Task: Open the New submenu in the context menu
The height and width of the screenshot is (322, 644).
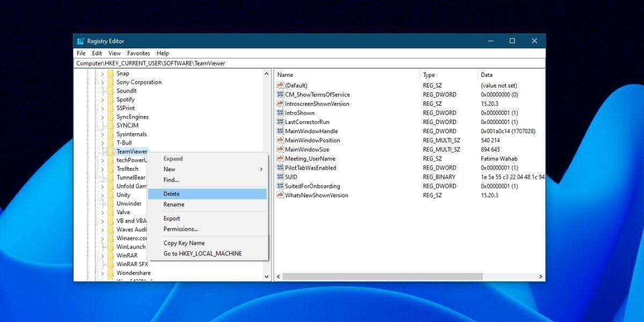Action: (x=170, y=169)
